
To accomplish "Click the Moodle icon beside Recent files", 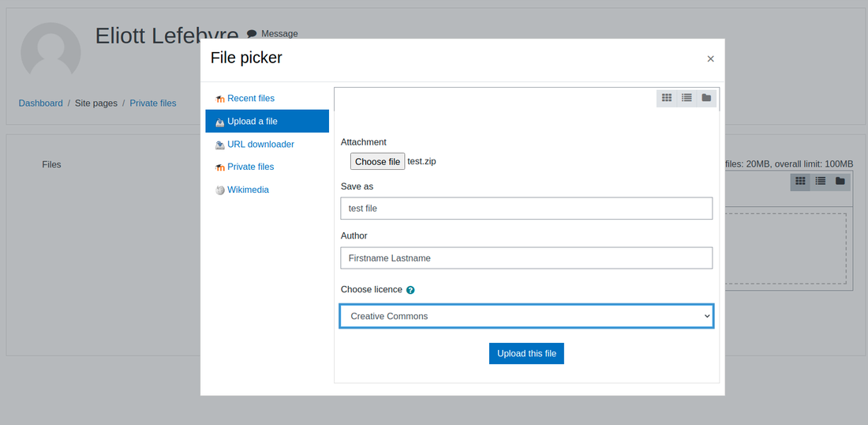I will click(220, 99).
